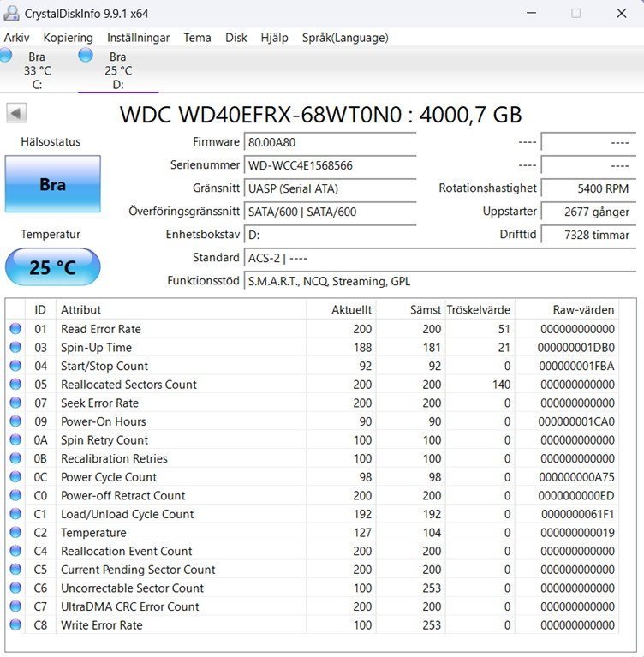Click the Funktionsstöd features field

tap(440, 281)
